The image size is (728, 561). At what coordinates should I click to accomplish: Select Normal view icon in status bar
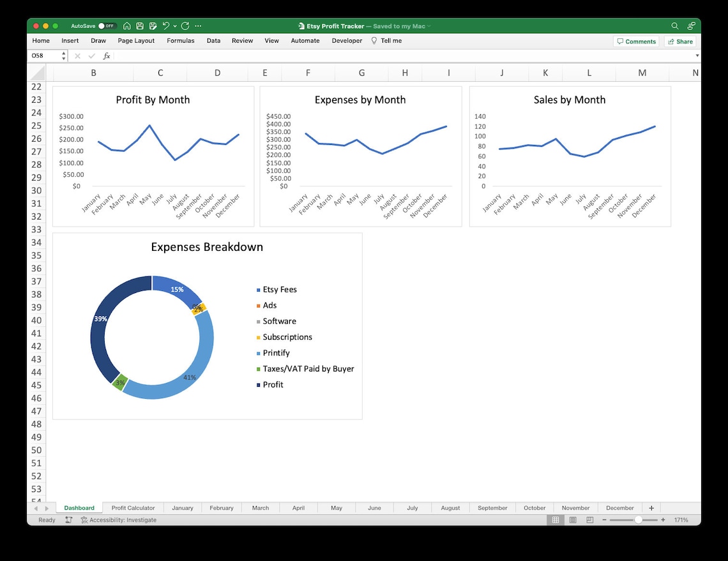(556, 520)
